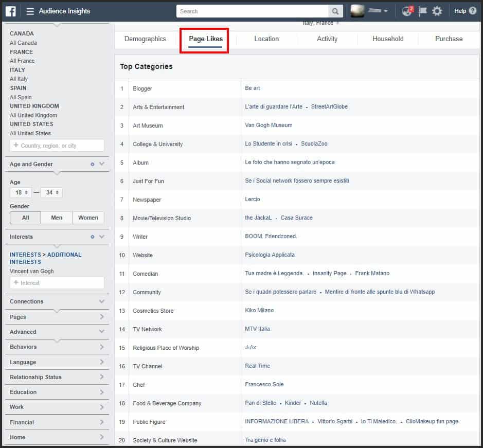Select the Men gender filter
Image resolution: width=483 pixels, height=448 pixels.
pos(57,218)
